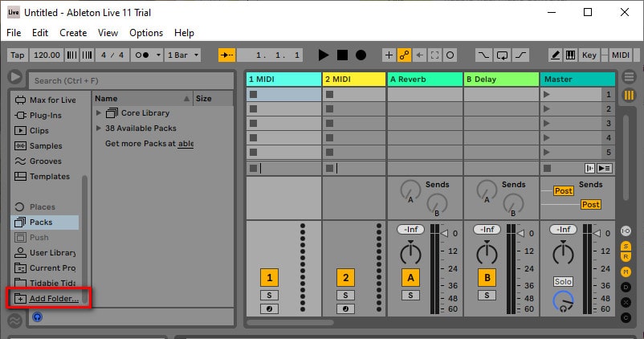Open metronome settings dropdown arrow
644x339 pixels.
coord(158,55)
